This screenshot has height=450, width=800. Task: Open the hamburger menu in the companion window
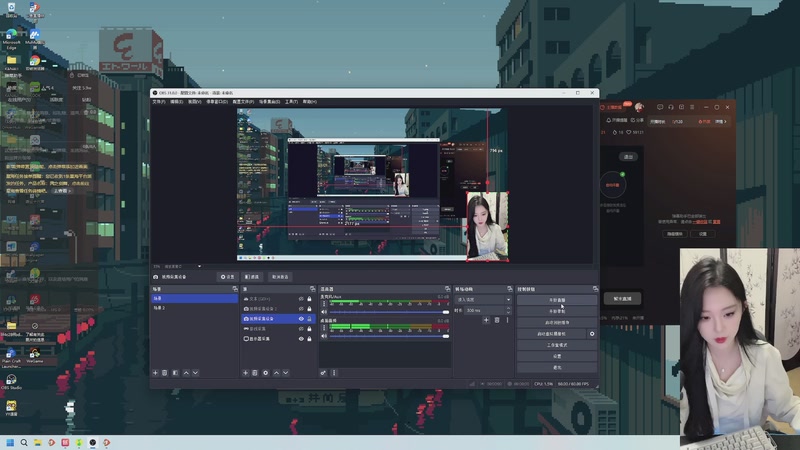692,107
